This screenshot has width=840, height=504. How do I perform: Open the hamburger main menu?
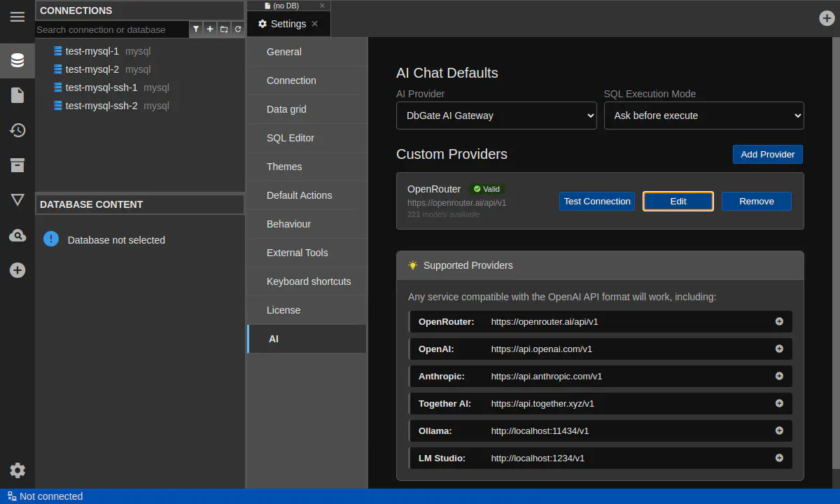[17, 17]
